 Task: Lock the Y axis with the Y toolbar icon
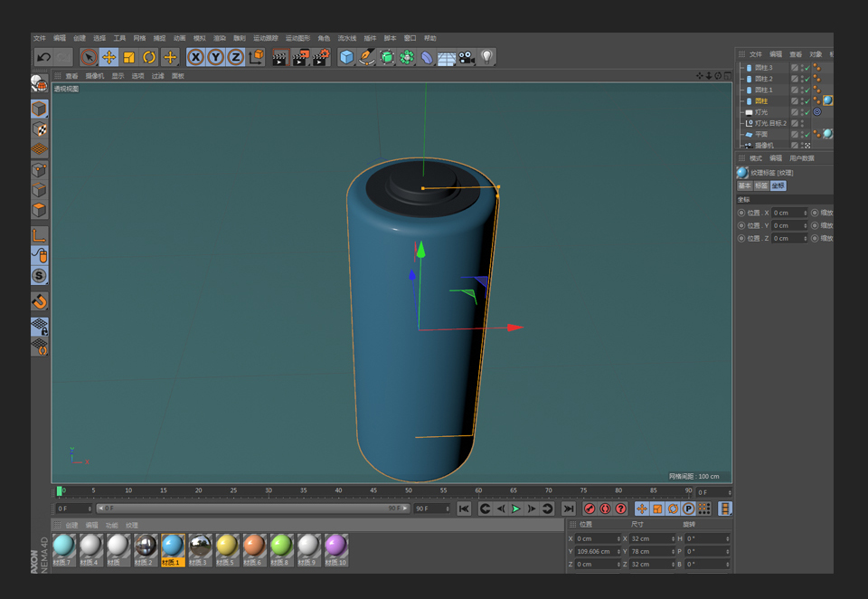[217, 57]
